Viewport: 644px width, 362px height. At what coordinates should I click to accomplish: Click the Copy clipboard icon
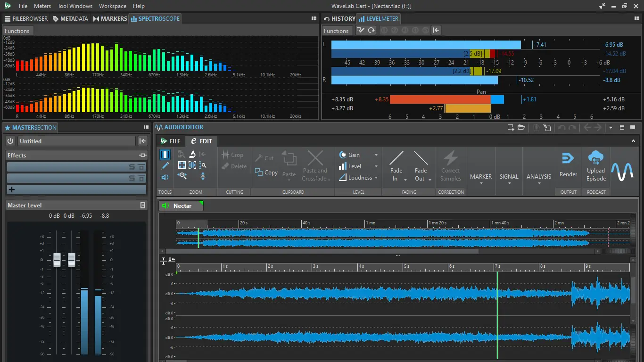(259, 173)
